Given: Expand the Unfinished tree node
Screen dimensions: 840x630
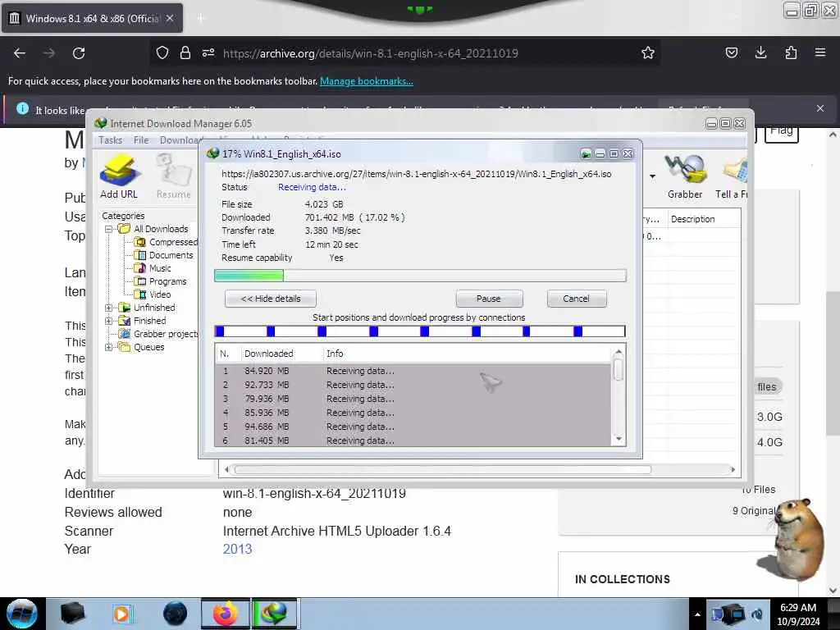Looking at the screenshot, I should coord(109,308).
